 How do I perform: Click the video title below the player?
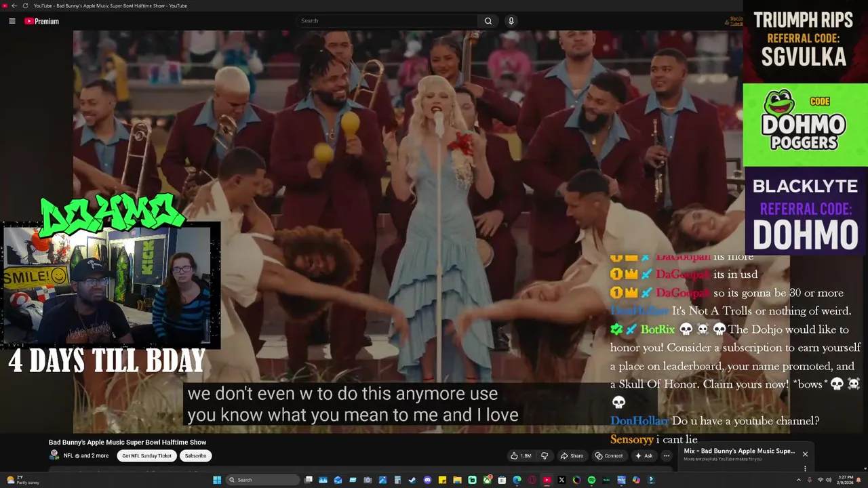coord(127,442)
